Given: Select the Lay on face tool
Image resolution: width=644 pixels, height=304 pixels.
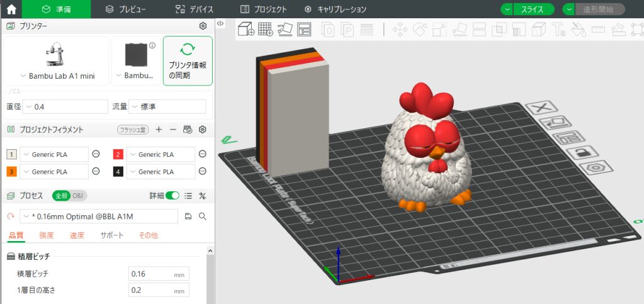Looking at the screenshot, I should [x=460, y=30].
